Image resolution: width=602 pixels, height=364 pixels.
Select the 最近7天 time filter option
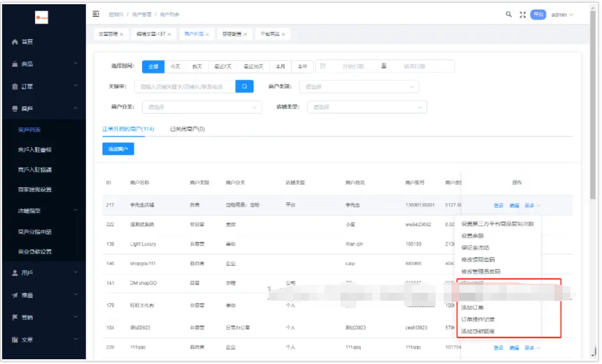point(223,66)
